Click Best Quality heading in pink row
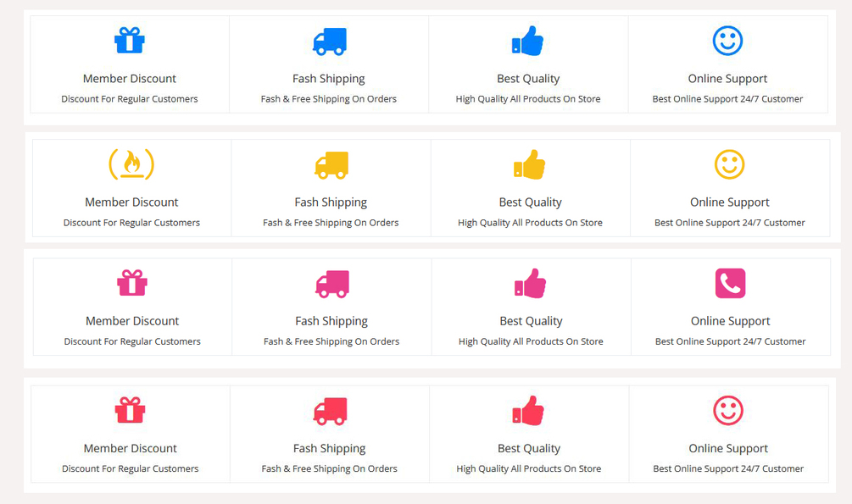This screenshot has width=852, height=504. 531,322
